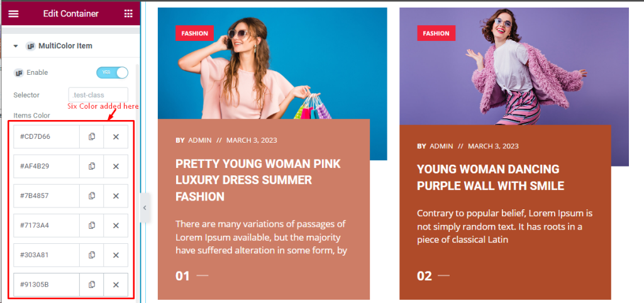Duplicate the #CD7D66 color item
The width and height of the screenshot is (644, 303).
pos(92,136)
